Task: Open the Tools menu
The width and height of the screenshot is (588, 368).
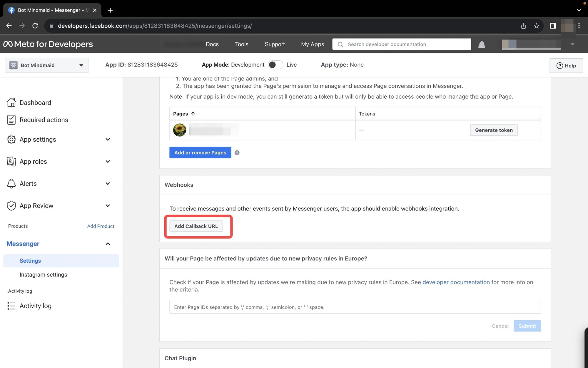Action: (x=242, y=44)
